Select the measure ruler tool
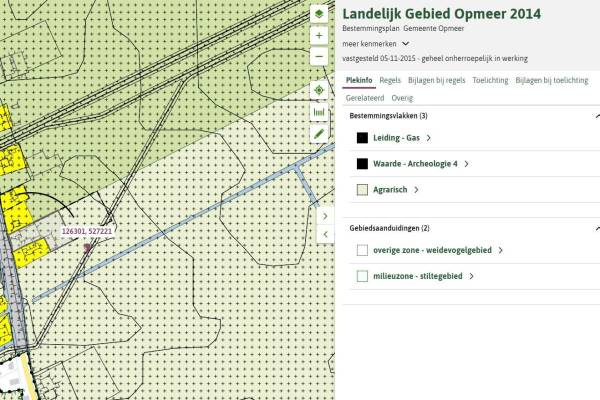The width and height of the screenshot is (600, 400). pos(319,112)
